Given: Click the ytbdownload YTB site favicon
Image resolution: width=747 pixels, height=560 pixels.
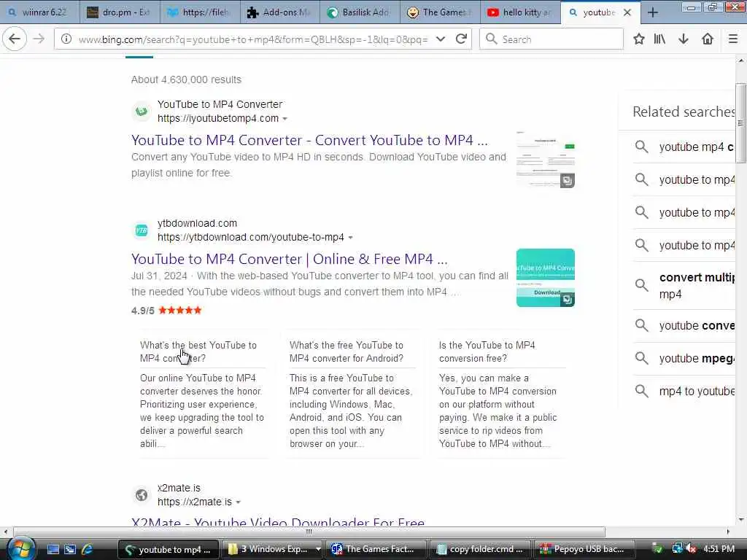Looking at the screenshot, I should 142,230.
